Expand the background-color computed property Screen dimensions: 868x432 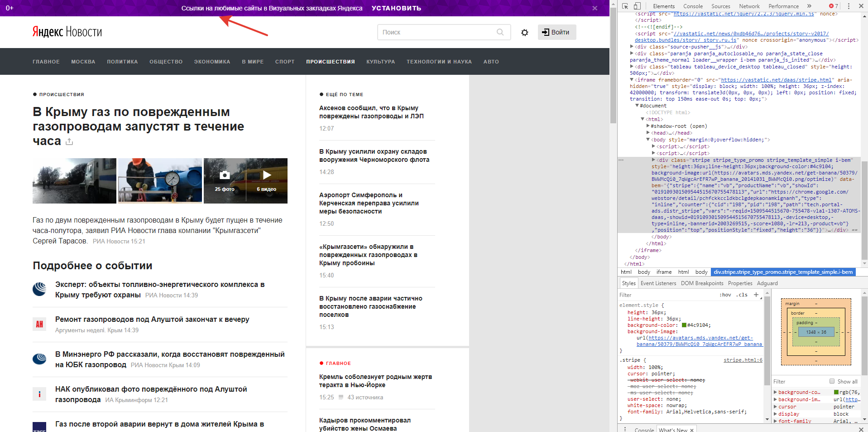[x=775, y=392]
